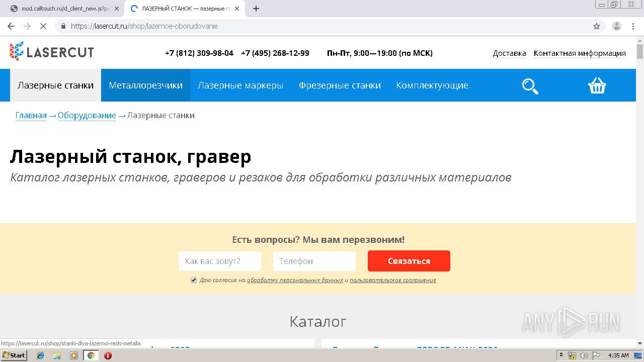Close the mod.calltouch.ru tab
Image resolution: width=644 pixels, height=362 pixels.
coord(116,9)
